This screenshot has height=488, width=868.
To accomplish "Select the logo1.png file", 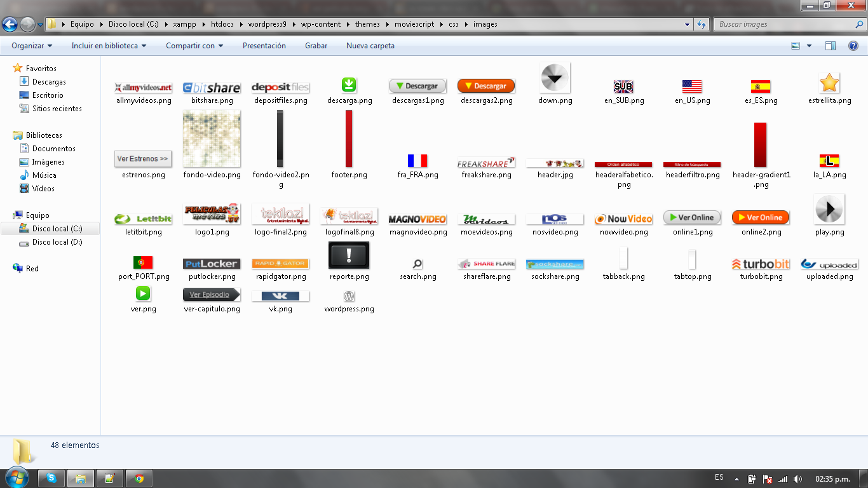I will 212,214.
